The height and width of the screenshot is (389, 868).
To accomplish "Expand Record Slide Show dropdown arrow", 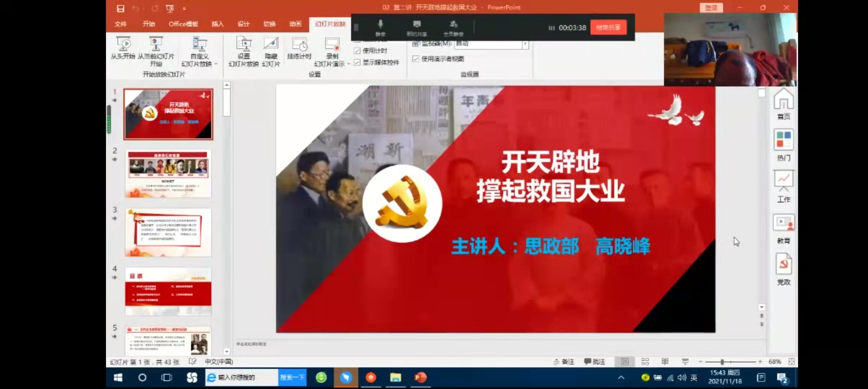I will point(349,64).
